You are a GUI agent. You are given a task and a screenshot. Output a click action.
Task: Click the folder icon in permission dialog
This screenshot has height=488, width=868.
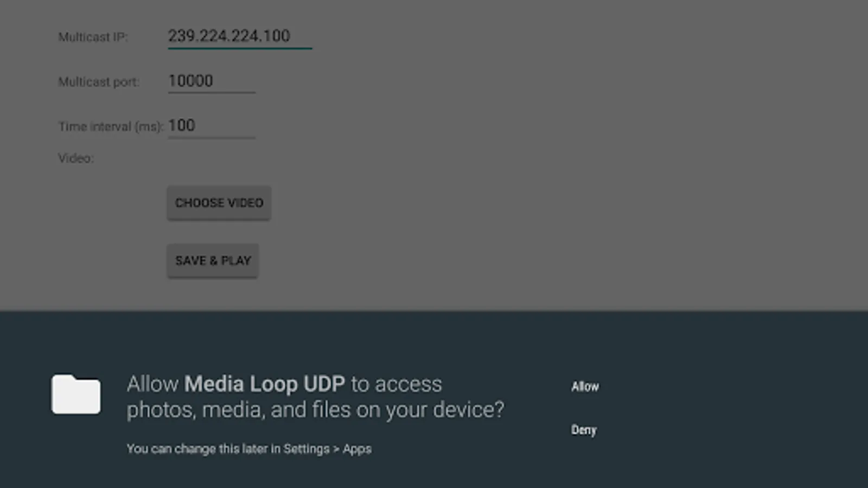click(76, 394)
